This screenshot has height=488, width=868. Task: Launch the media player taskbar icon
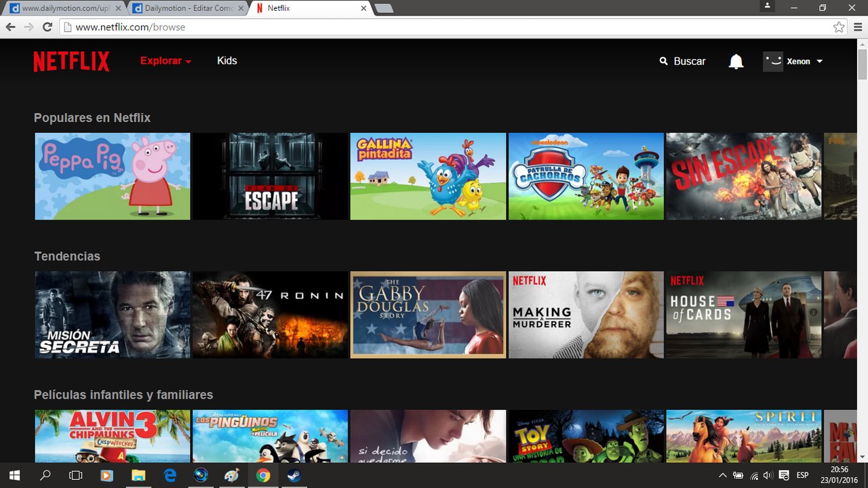pos(106,475)
